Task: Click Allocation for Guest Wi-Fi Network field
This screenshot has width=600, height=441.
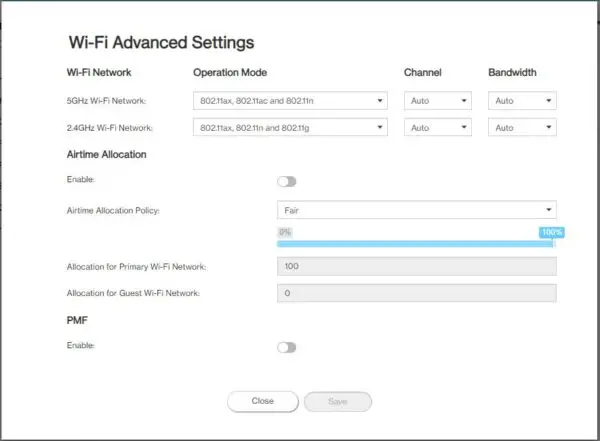Action: 417,293
